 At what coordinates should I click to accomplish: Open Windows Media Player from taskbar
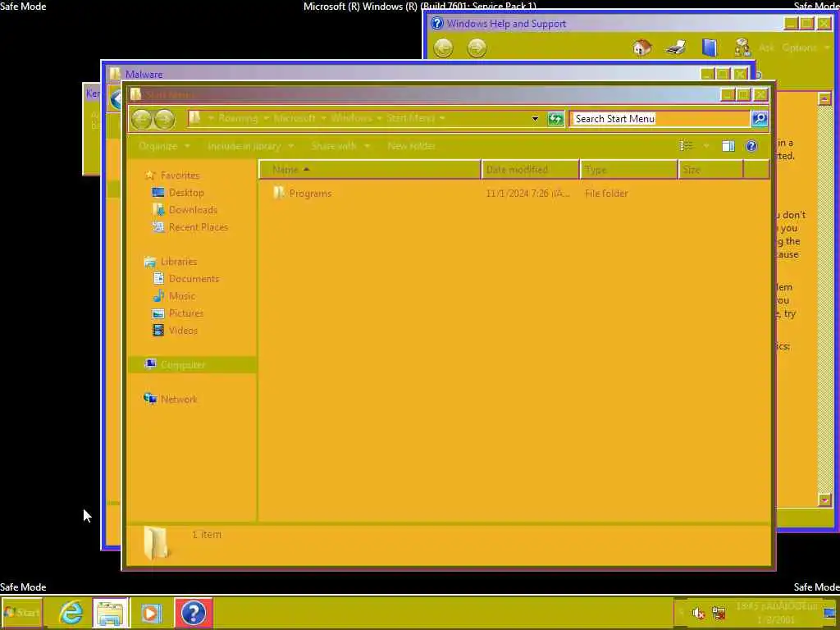point(151,613)
